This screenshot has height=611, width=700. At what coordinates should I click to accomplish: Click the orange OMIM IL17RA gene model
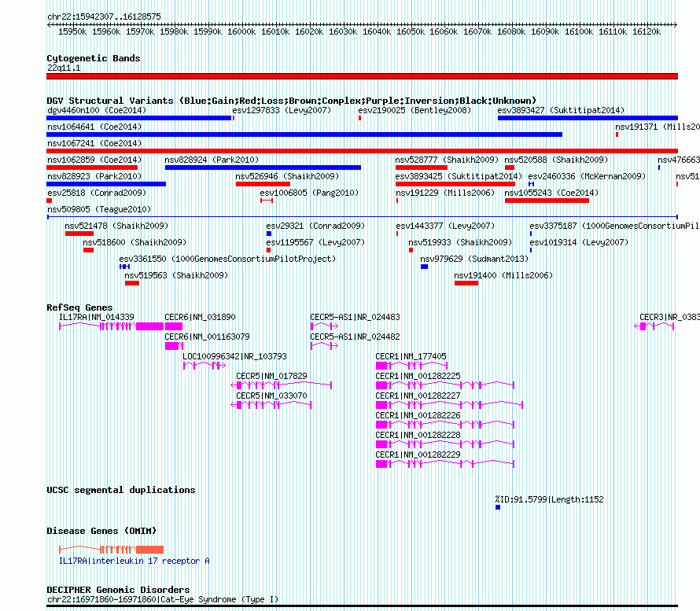click(x=111, y=550)
